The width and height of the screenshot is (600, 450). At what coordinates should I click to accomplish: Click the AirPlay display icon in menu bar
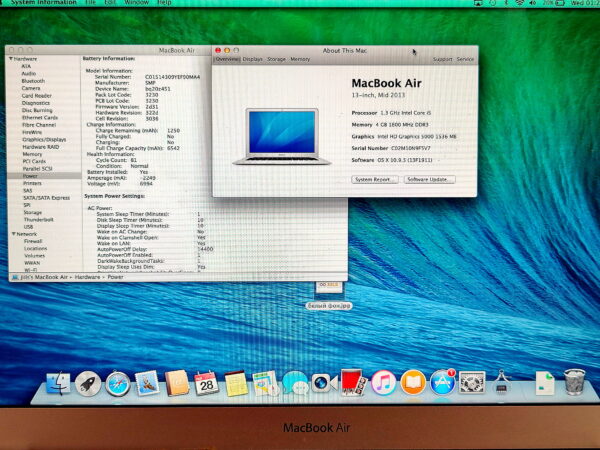478,3
